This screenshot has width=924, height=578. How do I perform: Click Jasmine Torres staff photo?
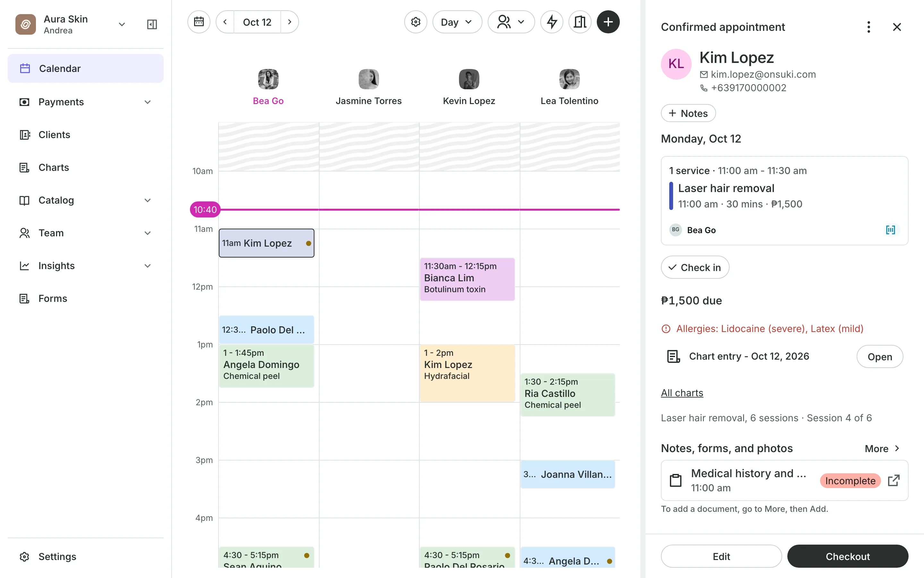(368, 79)
